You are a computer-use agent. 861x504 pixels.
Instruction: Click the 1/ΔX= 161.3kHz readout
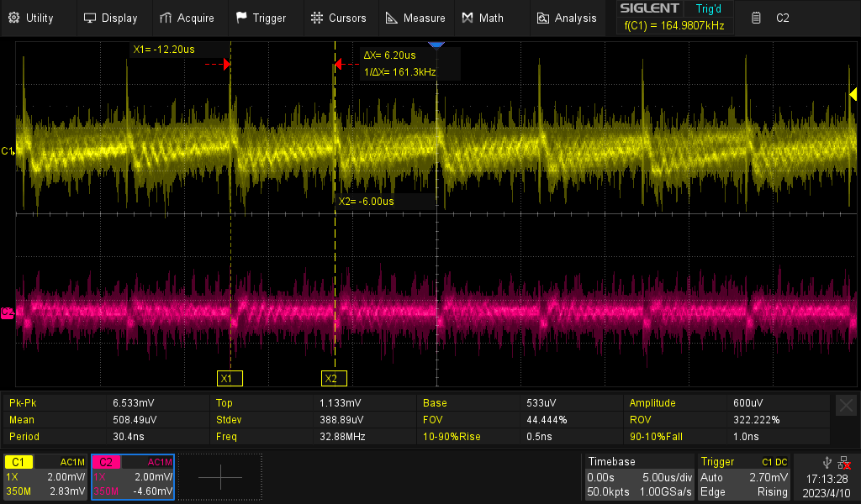coord(399,72)
